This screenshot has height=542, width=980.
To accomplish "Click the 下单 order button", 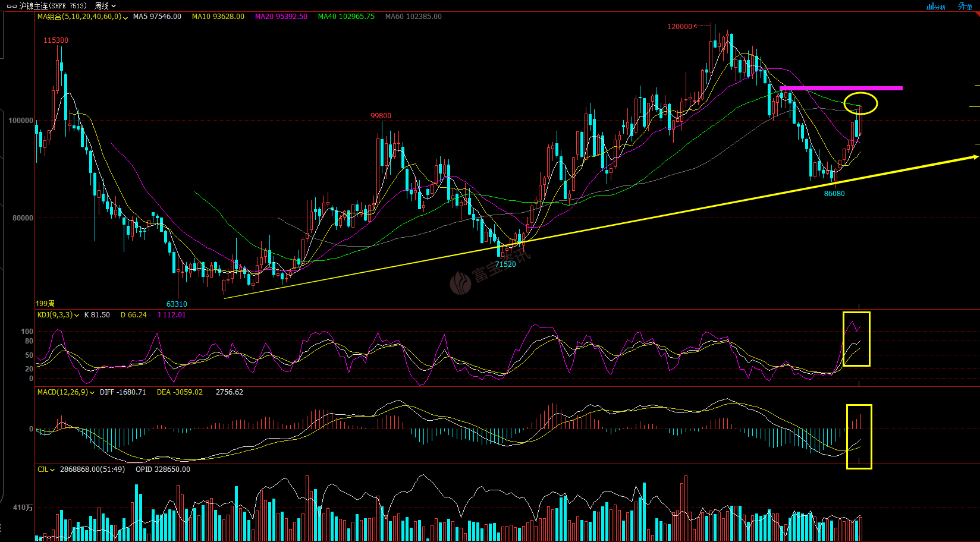I will pyautogui.click(x=965, y=7).
